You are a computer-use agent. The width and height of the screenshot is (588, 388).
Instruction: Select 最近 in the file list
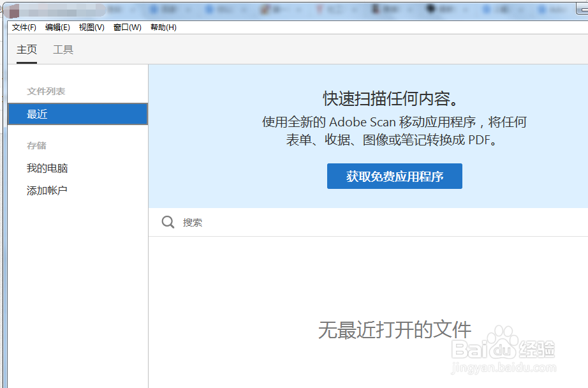pyautogui.click(x=78, y=114)
